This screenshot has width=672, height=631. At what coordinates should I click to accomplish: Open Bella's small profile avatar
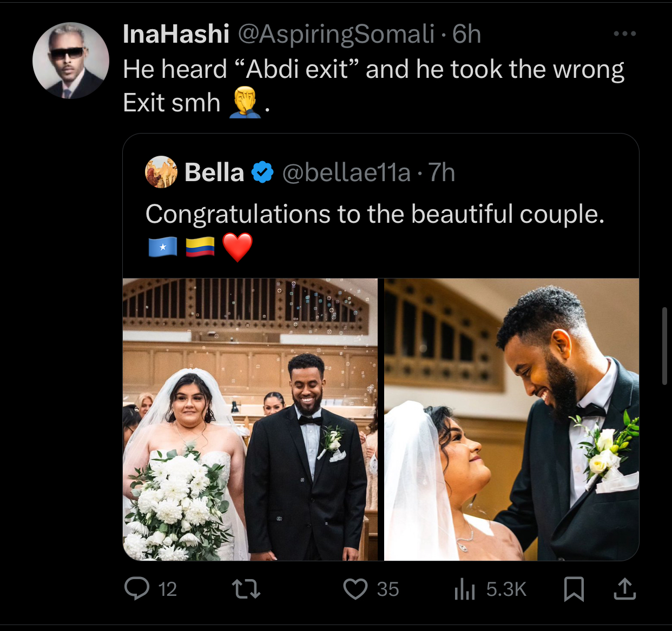pos(161,172)
